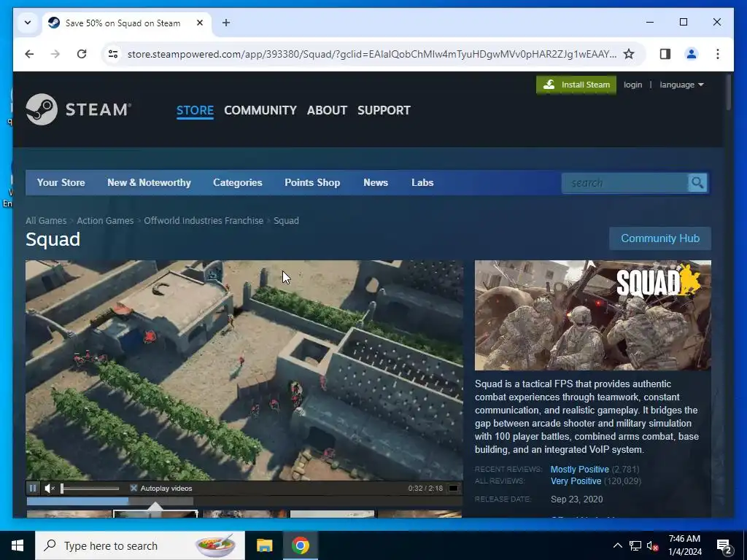Click the release date Sep 23, 2020
This screenshot has height=560, width=747.
tap(576, 499)
